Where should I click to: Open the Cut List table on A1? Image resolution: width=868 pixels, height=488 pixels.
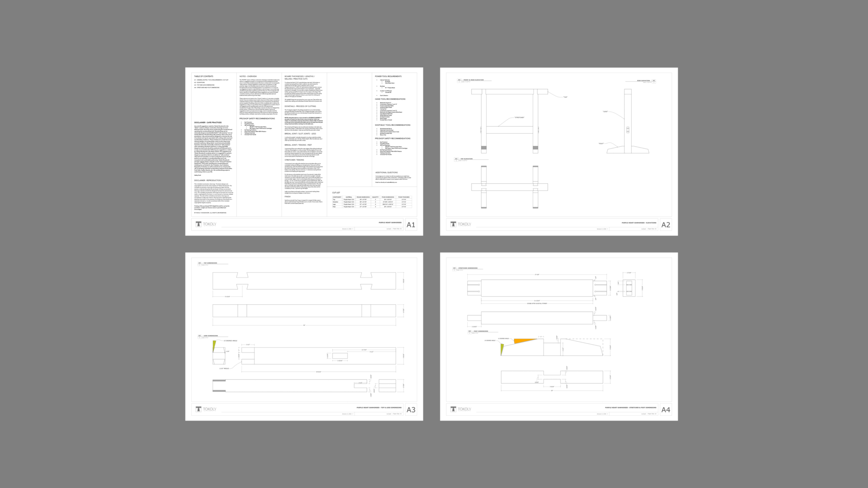(372, 201)
